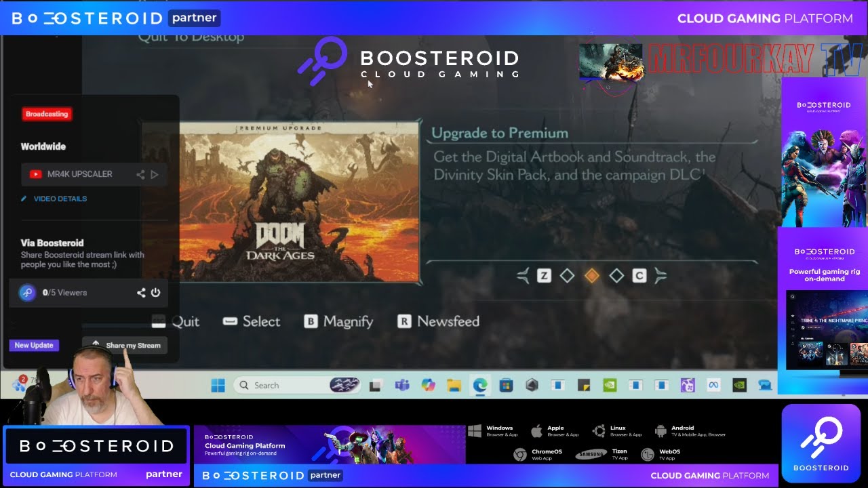Open the Meta app from the taskbar
868x488 pixels.
713,385
